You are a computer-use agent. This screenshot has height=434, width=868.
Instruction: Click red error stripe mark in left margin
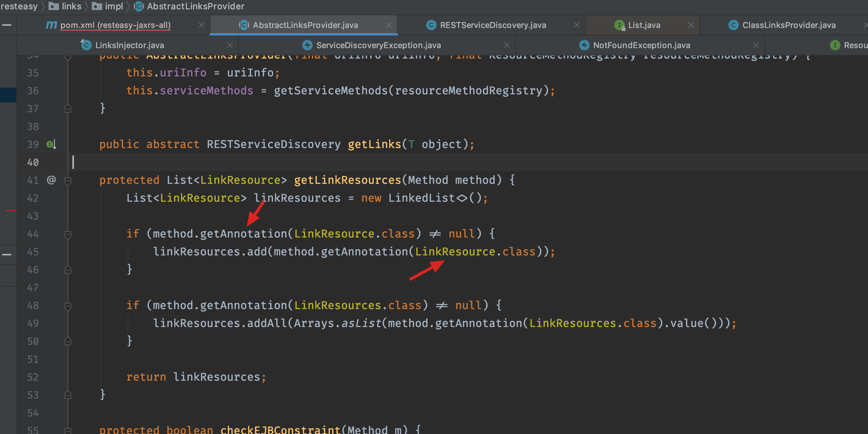pos(10,211)
